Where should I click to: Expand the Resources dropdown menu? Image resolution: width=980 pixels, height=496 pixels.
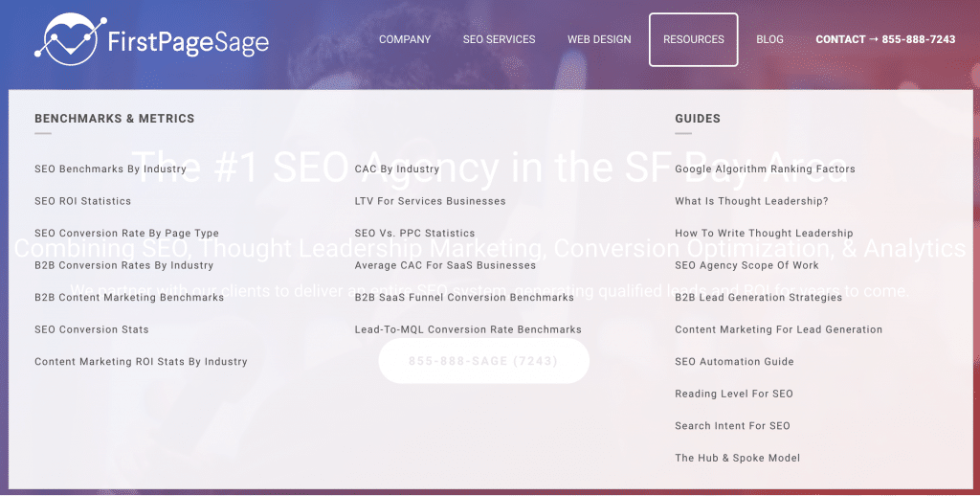pos(693,39)
